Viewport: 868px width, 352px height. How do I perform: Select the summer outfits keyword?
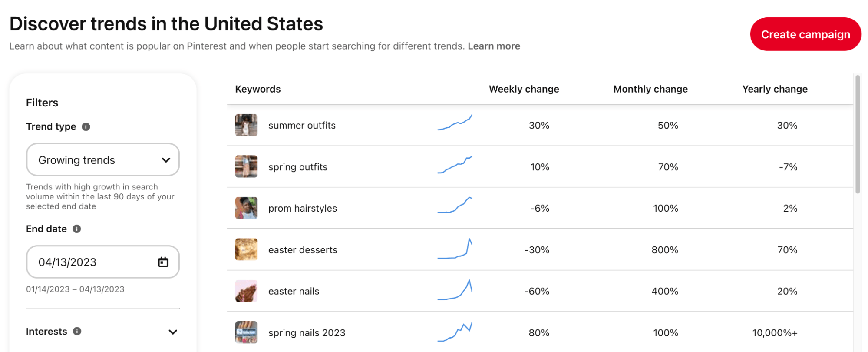click(x=302, y=125)
